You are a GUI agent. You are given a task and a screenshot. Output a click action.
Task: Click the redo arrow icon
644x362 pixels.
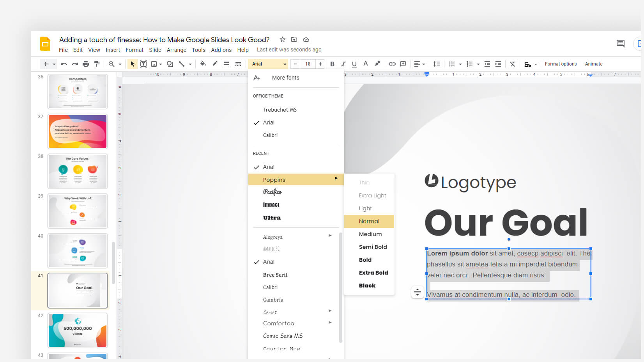75,64
